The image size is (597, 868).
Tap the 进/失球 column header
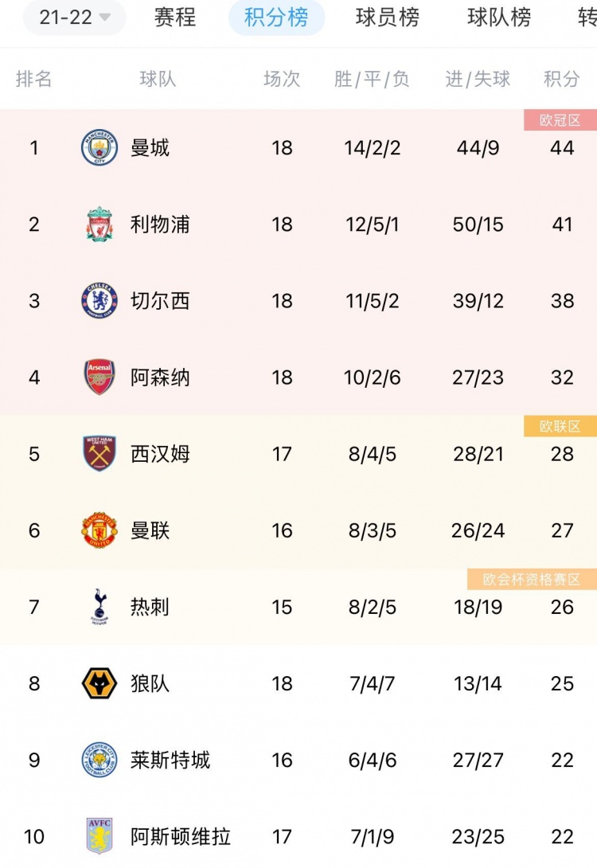(x=478, y=79)
